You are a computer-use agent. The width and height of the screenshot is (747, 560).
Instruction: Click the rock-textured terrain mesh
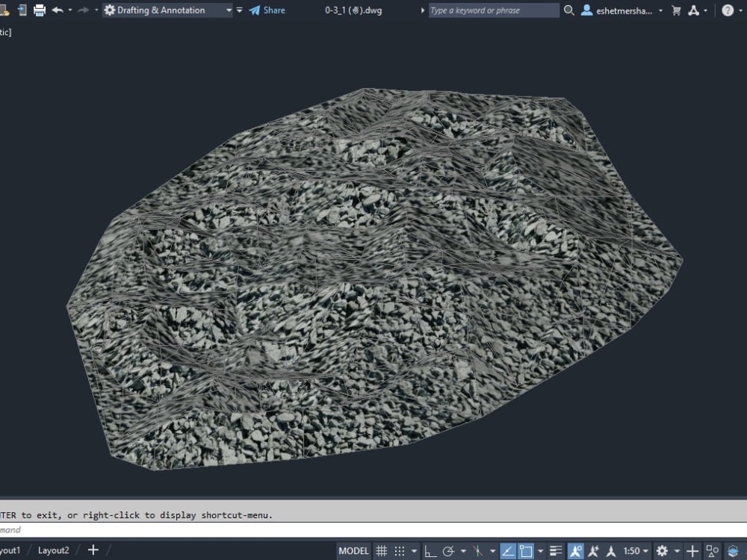[x=374, y=279]
